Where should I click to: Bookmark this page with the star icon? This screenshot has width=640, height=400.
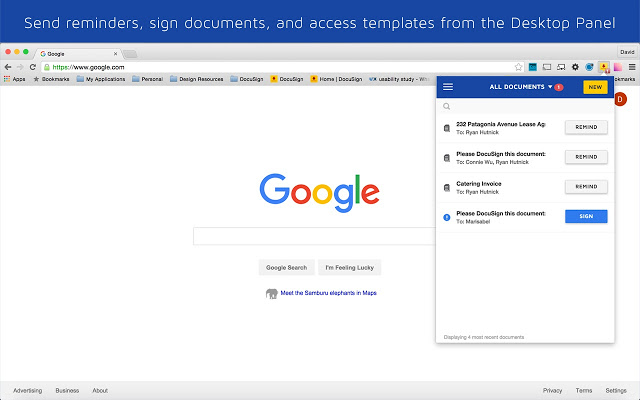(518, 67)
